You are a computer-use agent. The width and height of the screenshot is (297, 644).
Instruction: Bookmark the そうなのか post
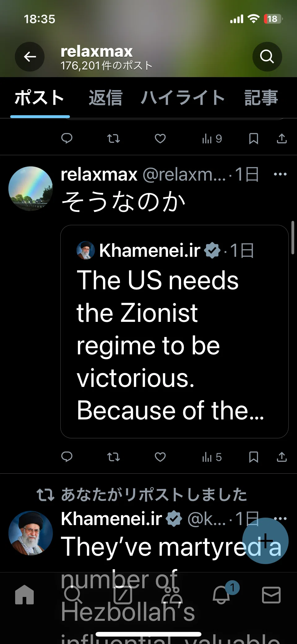254,457
